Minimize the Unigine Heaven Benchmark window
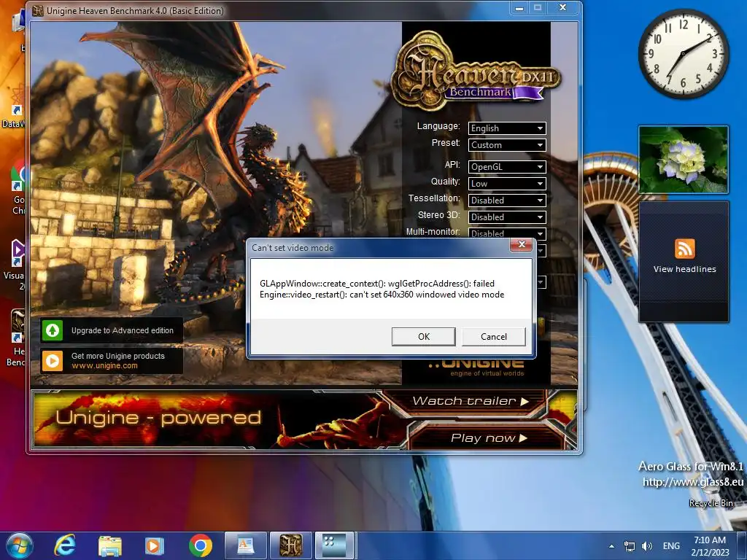This screenshot has height=560, width=747. (x=519, y=8)
